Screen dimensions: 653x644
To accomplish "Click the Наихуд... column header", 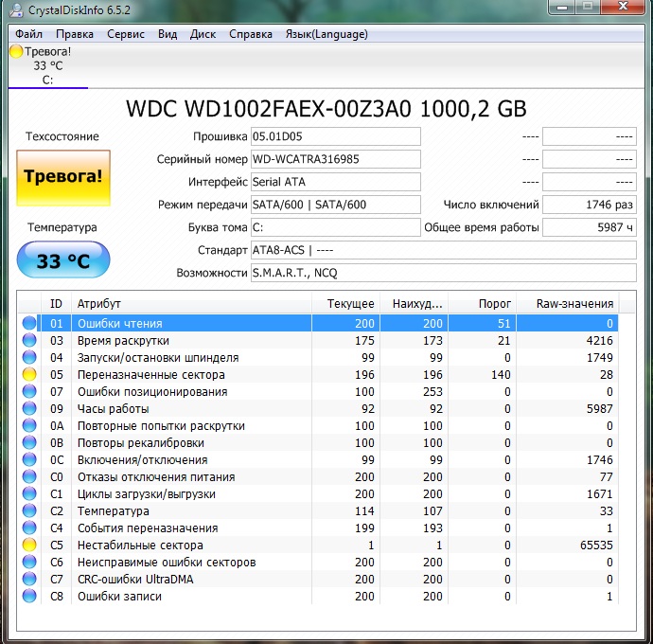I will [414, 304].
